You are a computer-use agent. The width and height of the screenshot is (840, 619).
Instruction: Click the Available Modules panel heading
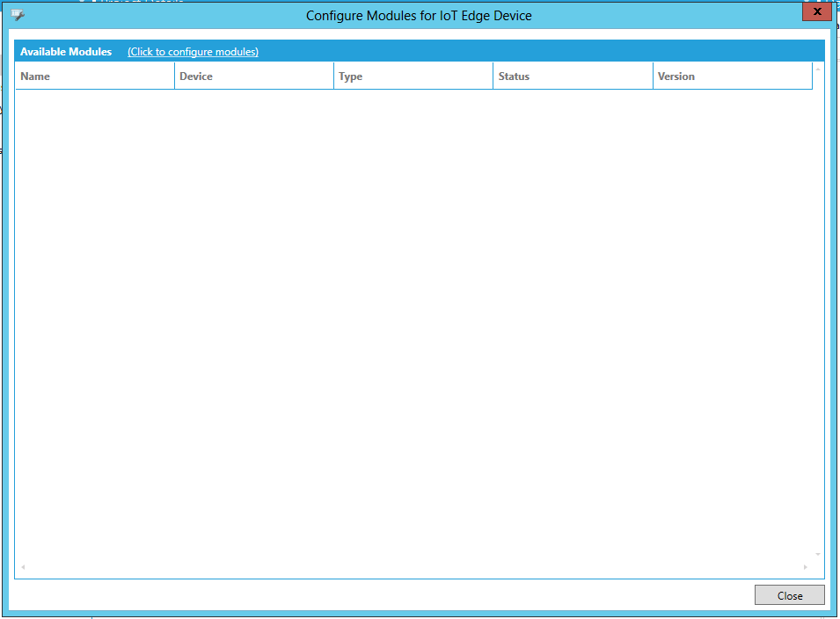click(x=66, y=52)
